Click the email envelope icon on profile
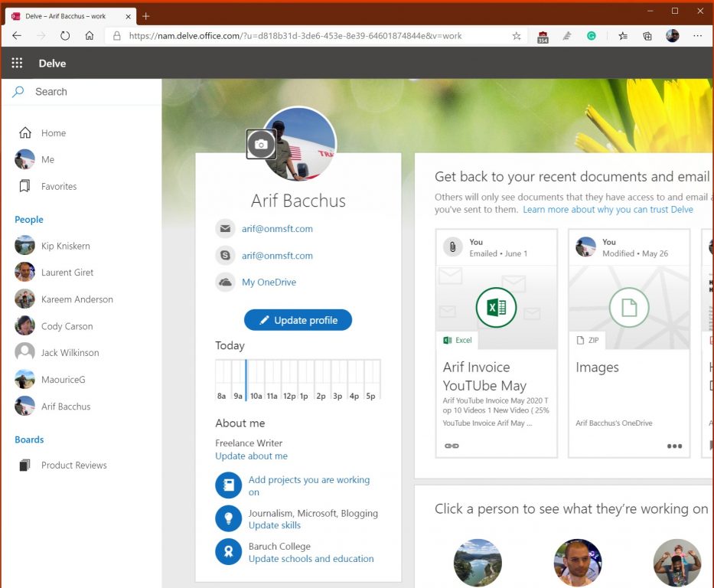Image resolution: width=714 pixels, height=588 pixels. click(x=226, y=229)
